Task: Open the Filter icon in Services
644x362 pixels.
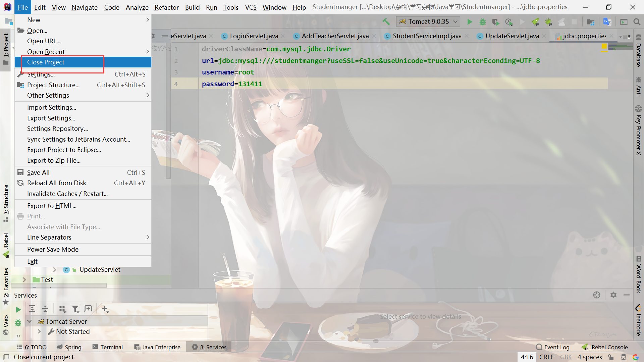Action: tap(75, 309)
